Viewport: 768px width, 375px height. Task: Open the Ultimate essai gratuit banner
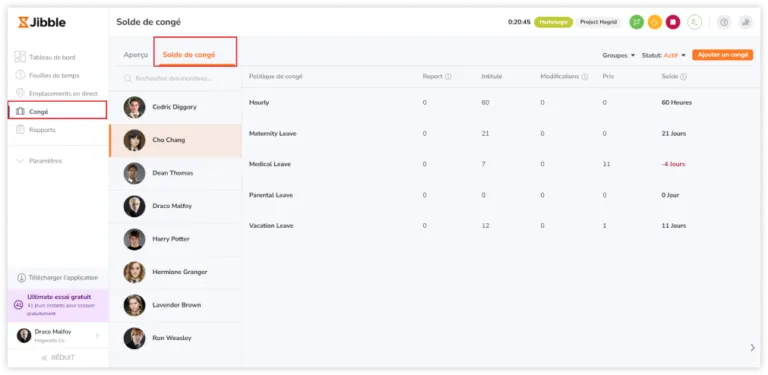[58, 305]
